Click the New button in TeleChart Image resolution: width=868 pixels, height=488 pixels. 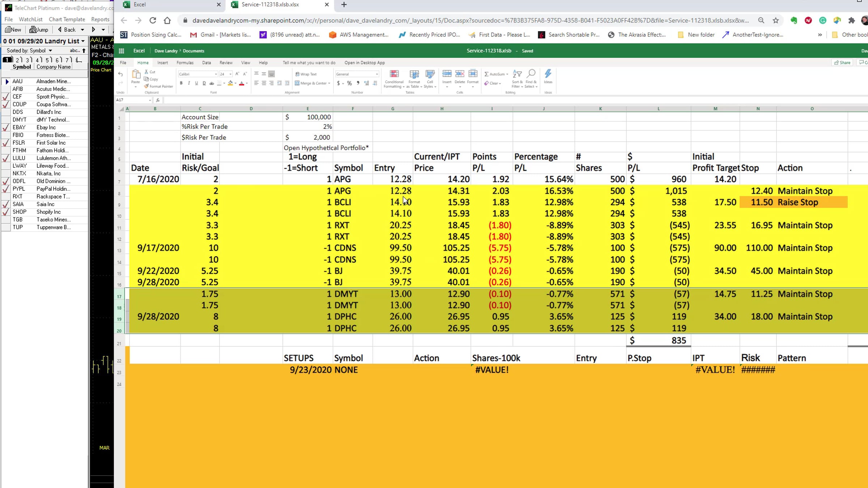13,30
